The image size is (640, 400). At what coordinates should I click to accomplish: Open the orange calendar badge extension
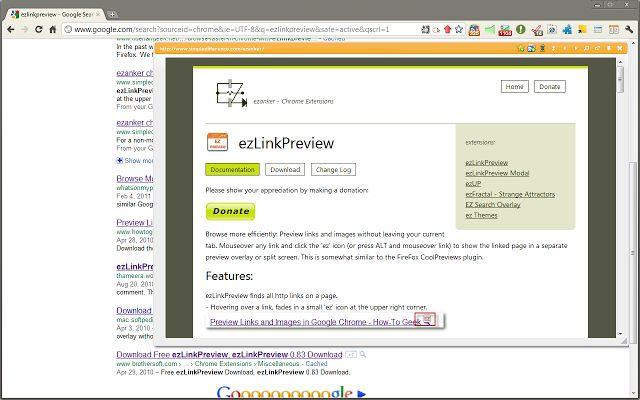point(474,30)
